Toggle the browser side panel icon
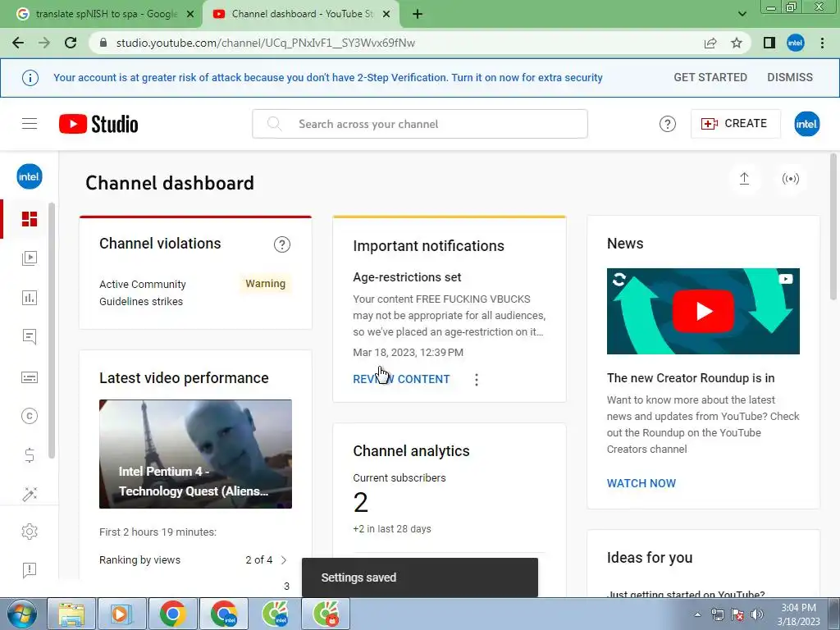 click(769, 43)
